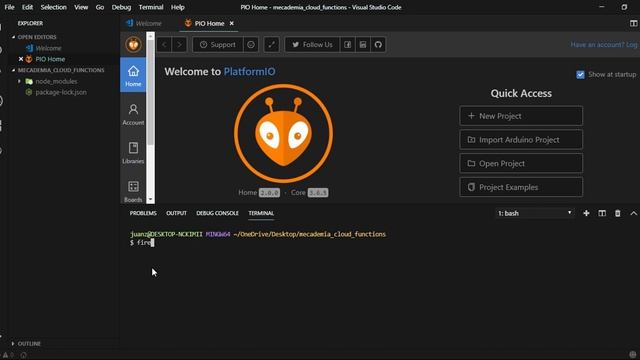Open the File menu

point(9,7)
